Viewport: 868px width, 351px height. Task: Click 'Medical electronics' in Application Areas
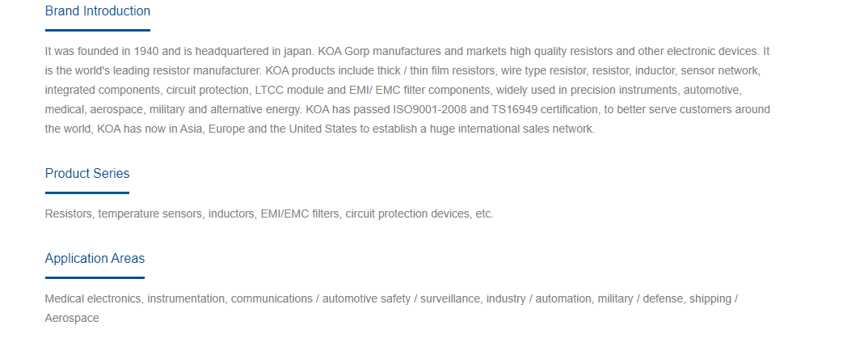[94, 299]
